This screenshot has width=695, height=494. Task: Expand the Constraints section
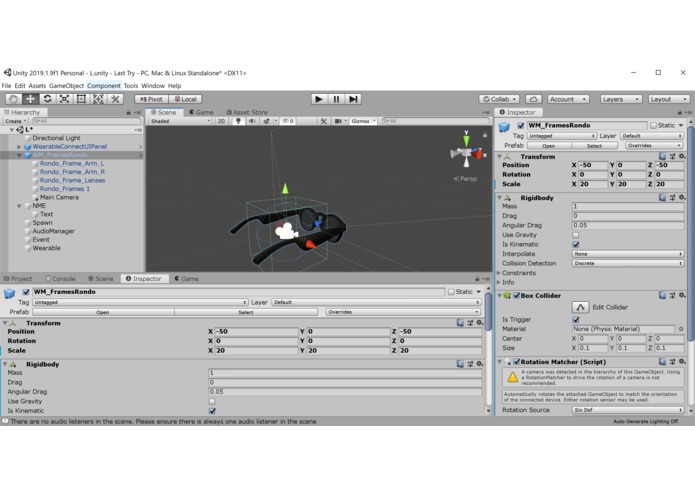tap(499, 273)
